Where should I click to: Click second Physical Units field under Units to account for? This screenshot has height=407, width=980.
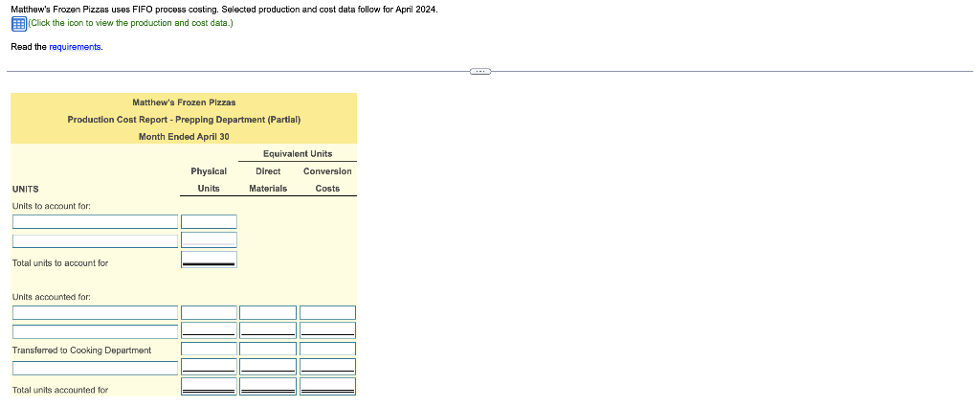click(209, 240)
